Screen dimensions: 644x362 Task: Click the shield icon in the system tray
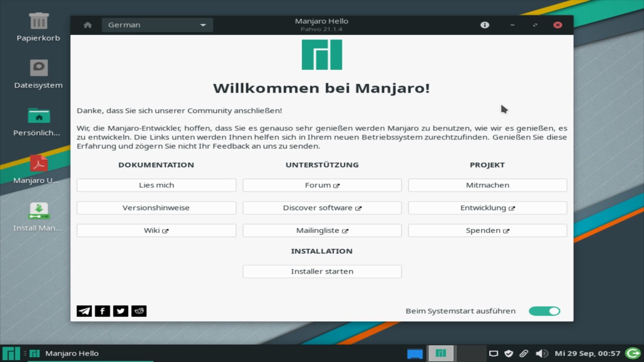509,353
